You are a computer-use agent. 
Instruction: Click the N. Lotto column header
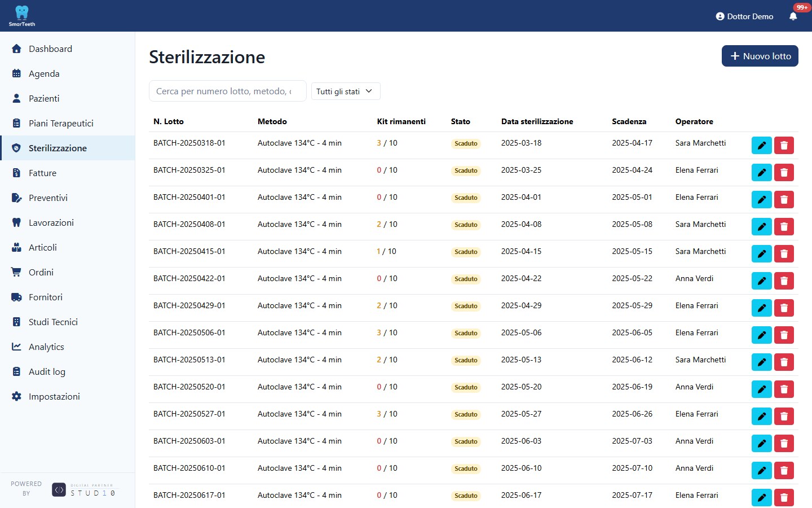[x=169, y=121]
